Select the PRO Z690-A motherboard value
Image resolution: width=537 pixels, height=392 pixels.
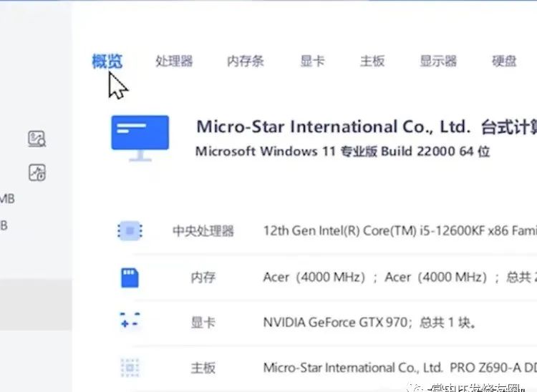[400, 368]
